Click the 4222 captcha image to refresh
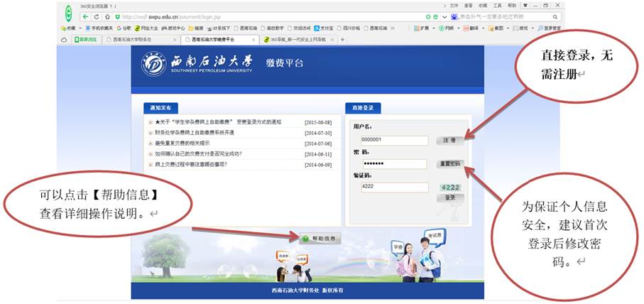The width and height of the screenshot is (644, 304). pyautogui.click(x=450, y=187)
